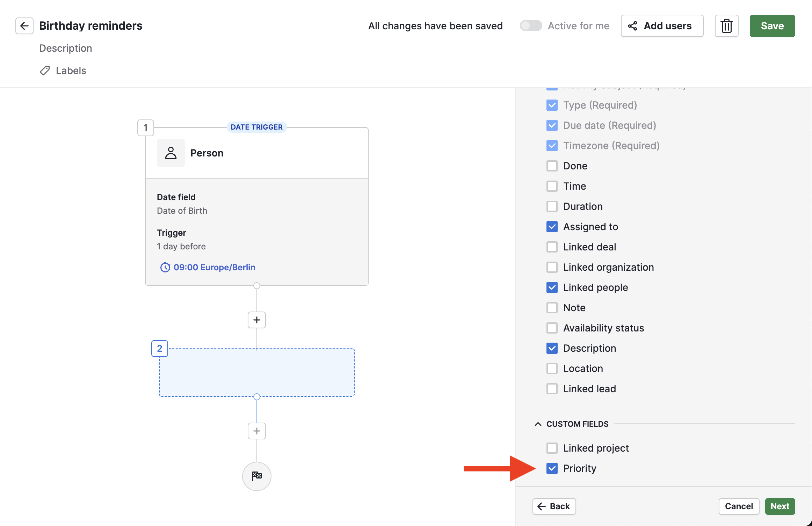Click the finish flag icon

pyautogui.click(x=256, y=476)
